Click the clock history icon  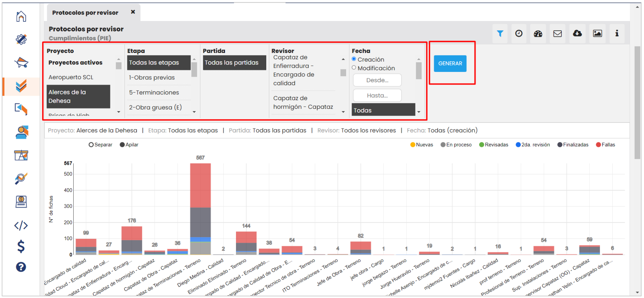519,33
